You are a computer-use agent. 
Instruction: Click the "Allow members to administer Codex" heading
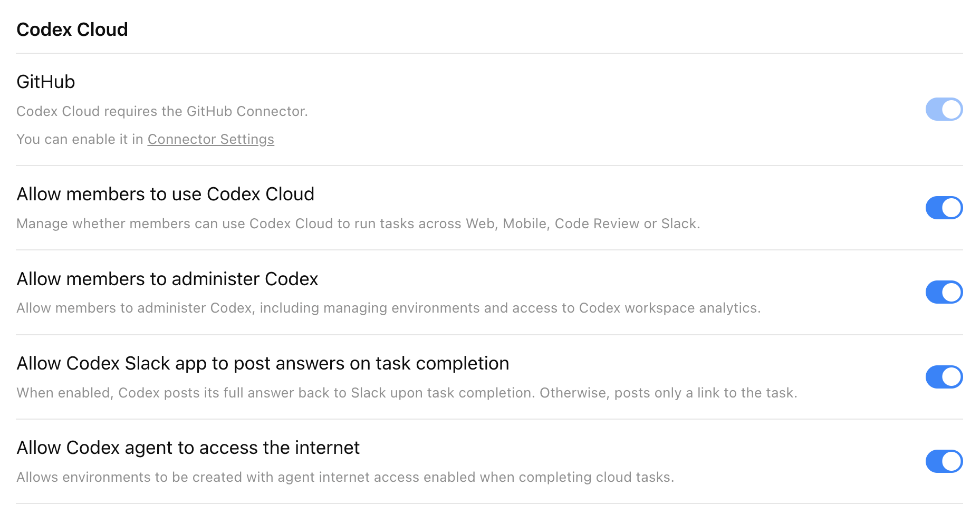168,279
